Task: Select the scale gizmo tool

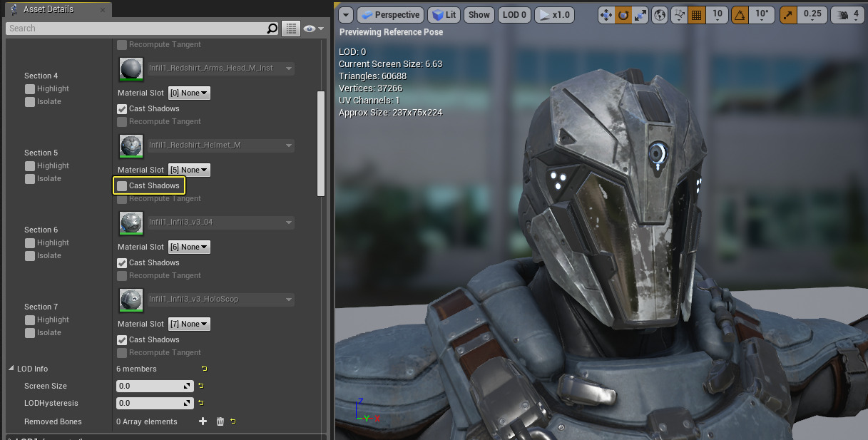Action: click(x=640, y=14)
